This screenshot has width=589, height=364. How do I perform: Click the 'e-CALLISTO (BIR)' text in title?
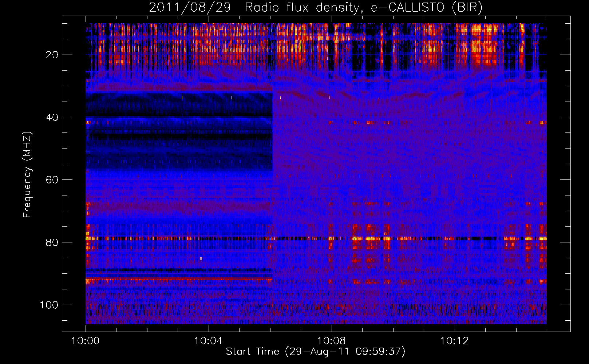(x=426, y=7)
